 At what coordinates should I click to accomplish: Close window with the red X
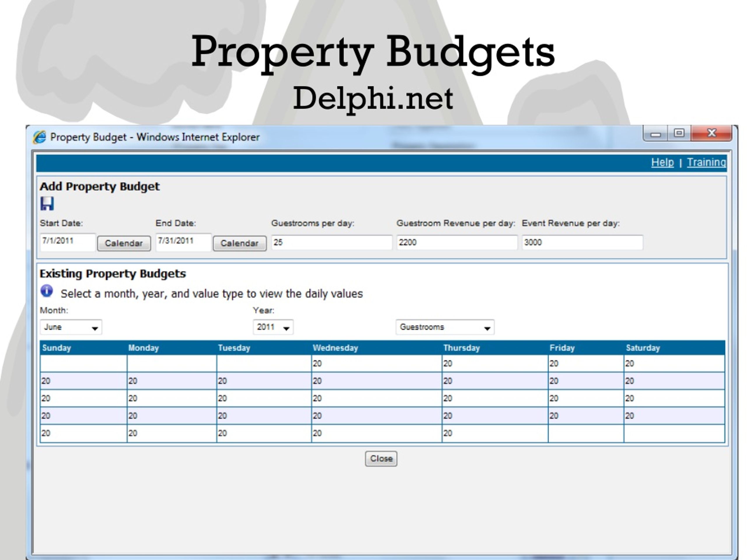pyautogui.click(x=711, y=133)
